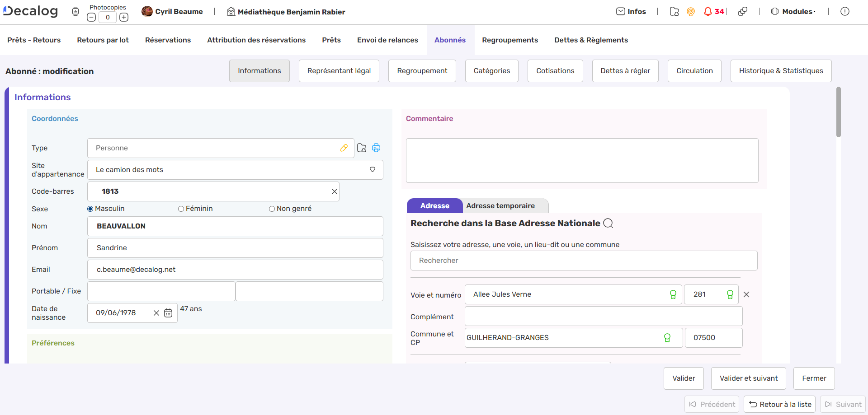Open the Type field selector
Screen dimensions: 868x415
click(212, 148)
